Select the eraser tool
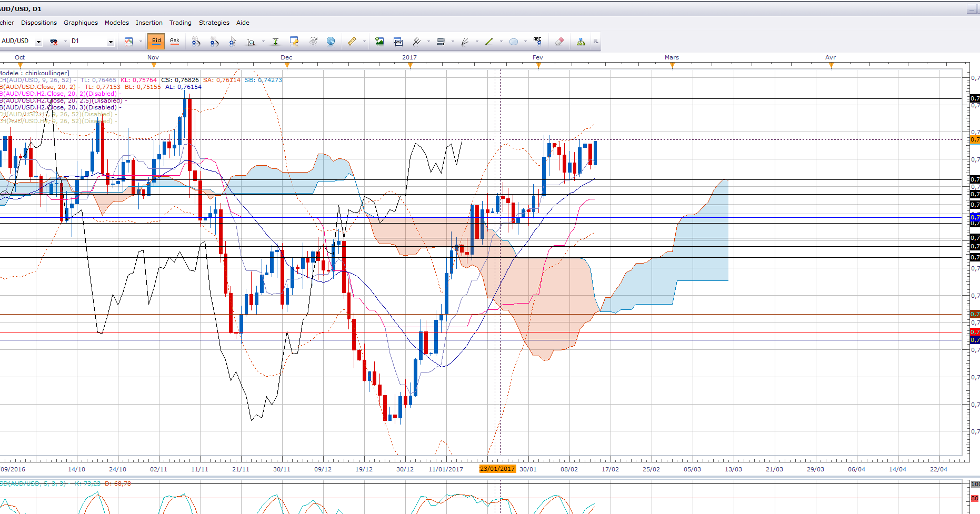The width and height of the screenshot is (980, 514). click(x=559, y=41)
